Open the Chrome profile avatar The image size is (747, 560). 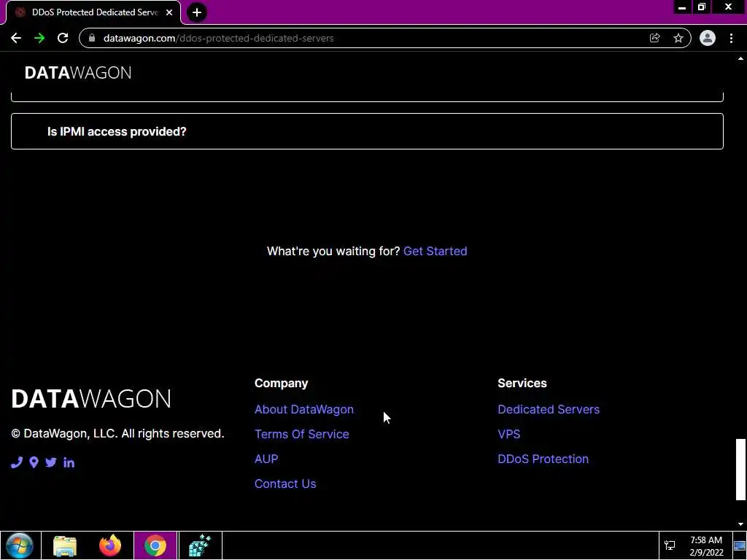tap(708, 38)
